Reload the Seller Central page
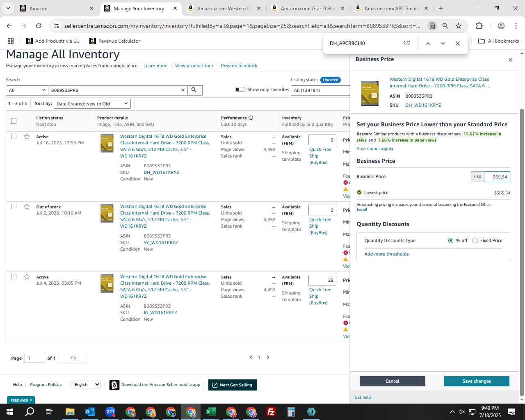The width and height of the screenshot is (525, 420). (39, 26)
